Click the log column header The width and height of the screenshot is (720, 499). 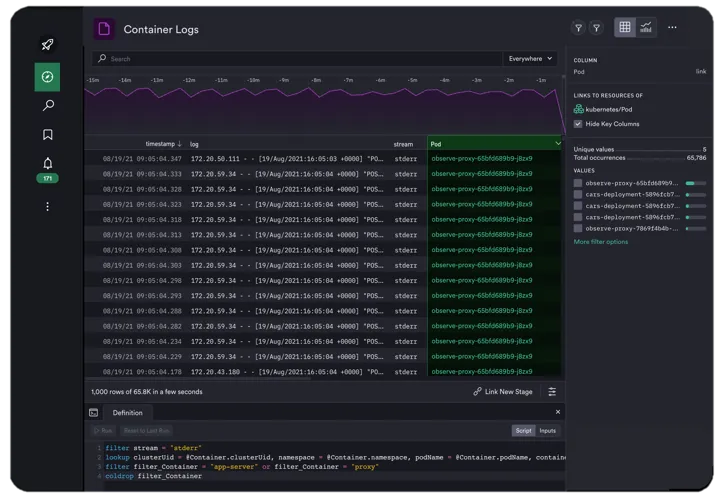(x=194, y=144)
